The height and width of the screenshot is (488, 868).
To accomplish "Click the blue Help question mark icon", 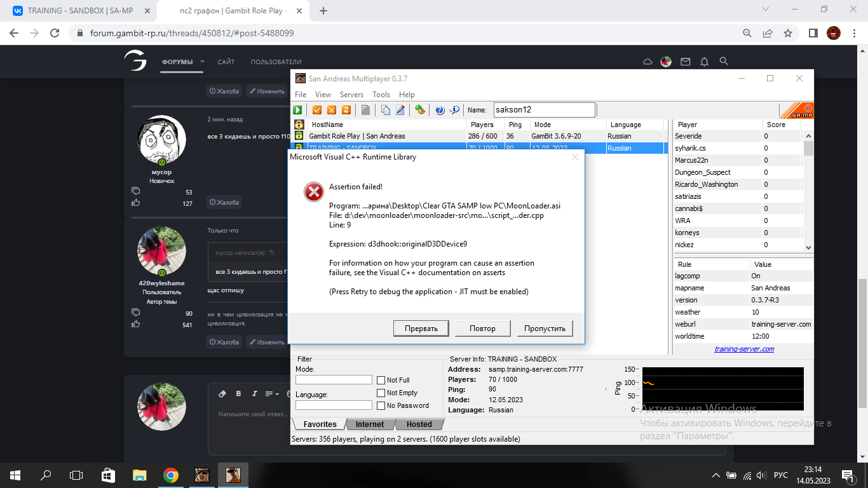I will 440,110.
